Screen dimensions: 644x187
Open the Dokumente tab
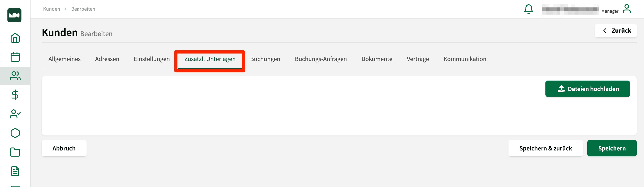(x=377, y=59)
